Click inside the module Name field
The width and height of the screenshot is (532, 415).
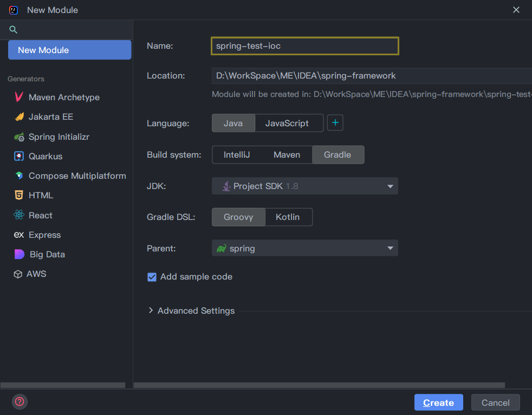[304, 46]
